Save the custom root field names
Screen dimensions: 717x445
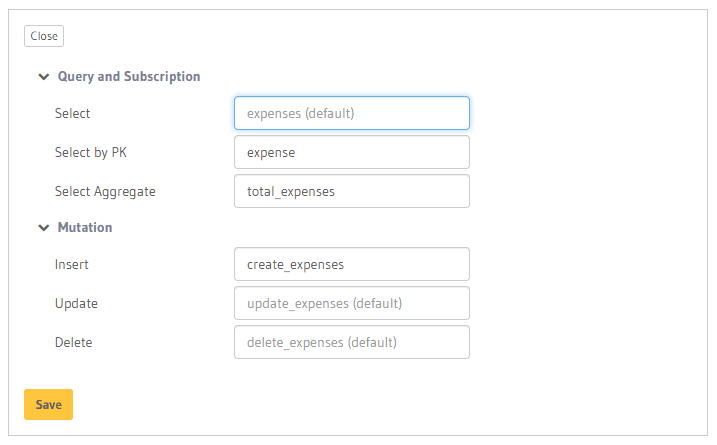[x=48, y=404]
